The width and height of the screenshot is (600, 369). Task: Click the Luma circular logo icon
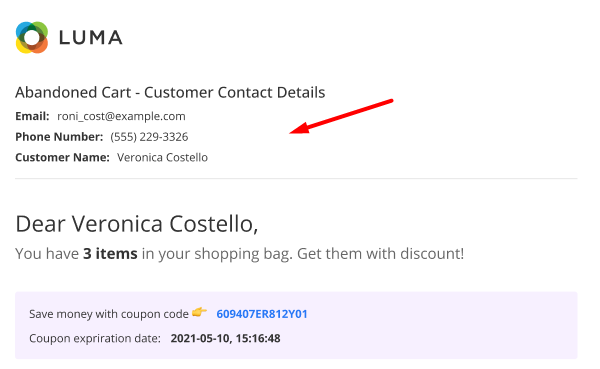pyautogui.click(x=32, y=37)
